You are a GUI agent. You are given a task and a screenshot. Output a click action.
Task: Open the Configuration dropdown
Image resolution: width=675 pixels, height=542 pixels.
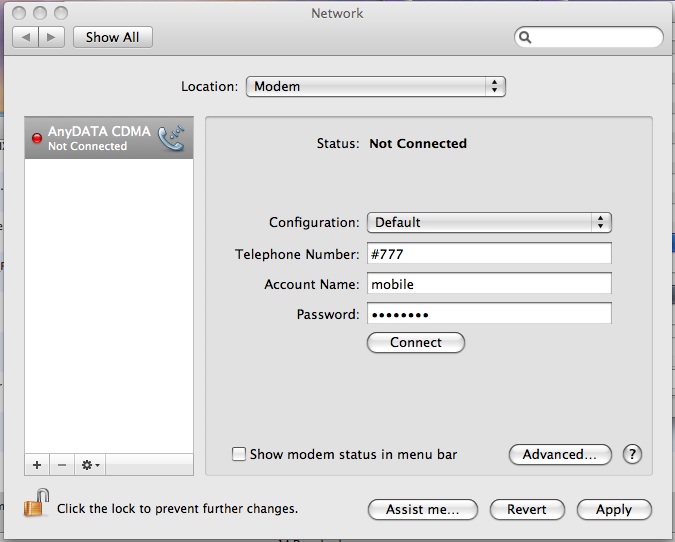[x=488, y=222]
